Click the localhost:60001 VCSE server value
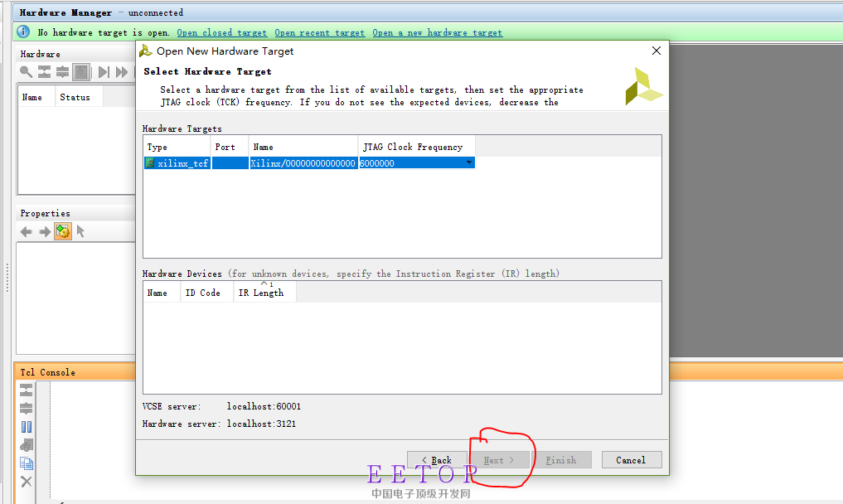 point(264,406)
